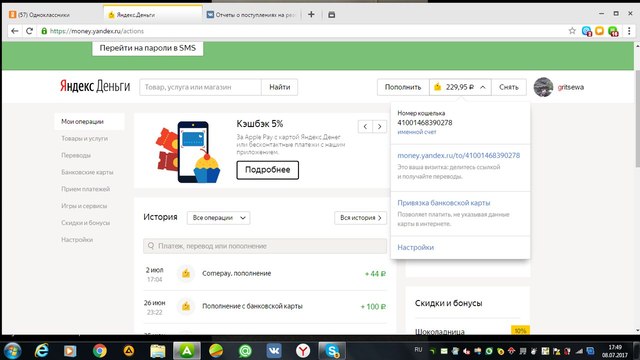Click the magnifier icon in history search
The height and width of the screenshot is (360, 640).
coord(151,246)
